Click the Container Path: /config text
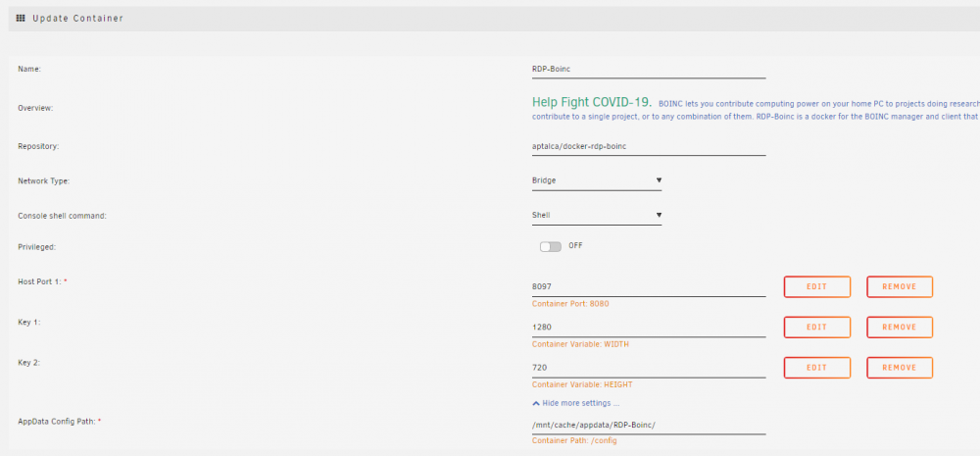The image size is (980, 456). [x=574, y=441]
